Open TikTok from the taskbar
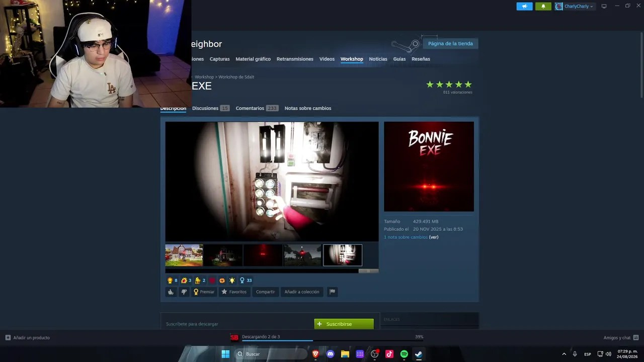The width and height of the screenshot is (644, 362). click(389, 354)
